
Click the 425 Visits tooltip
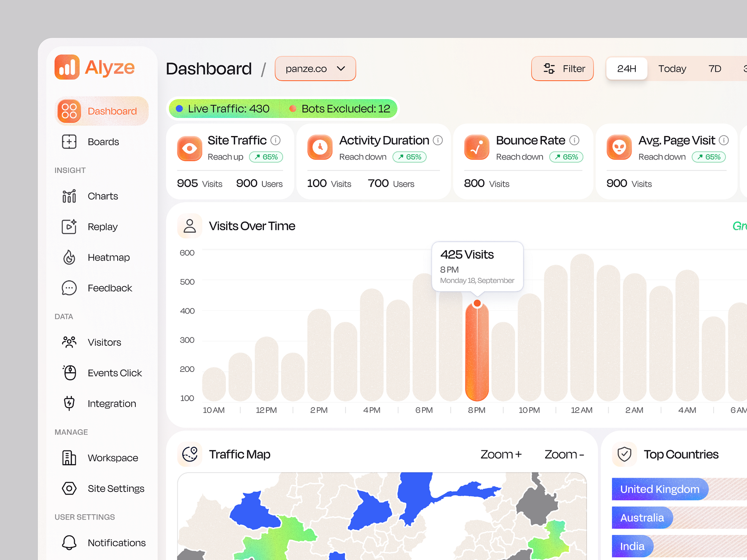(477, 267)
